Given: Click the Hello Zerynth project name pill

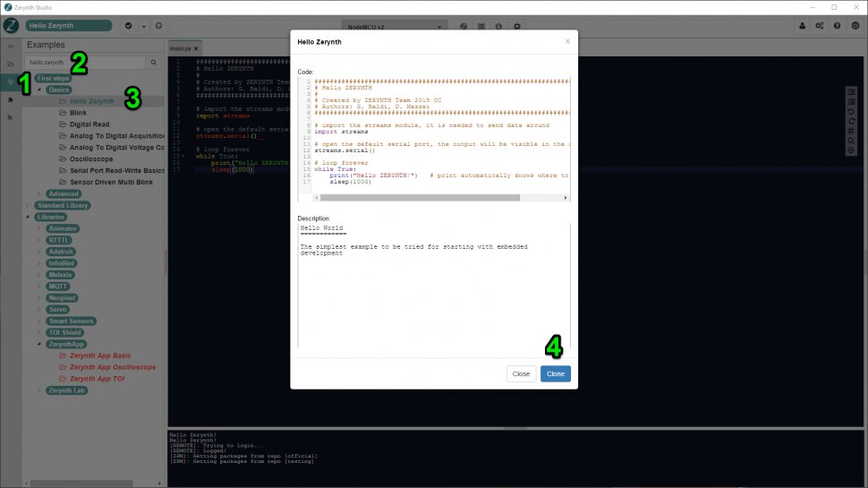Looking at the screenshot, I should point(69,25).
